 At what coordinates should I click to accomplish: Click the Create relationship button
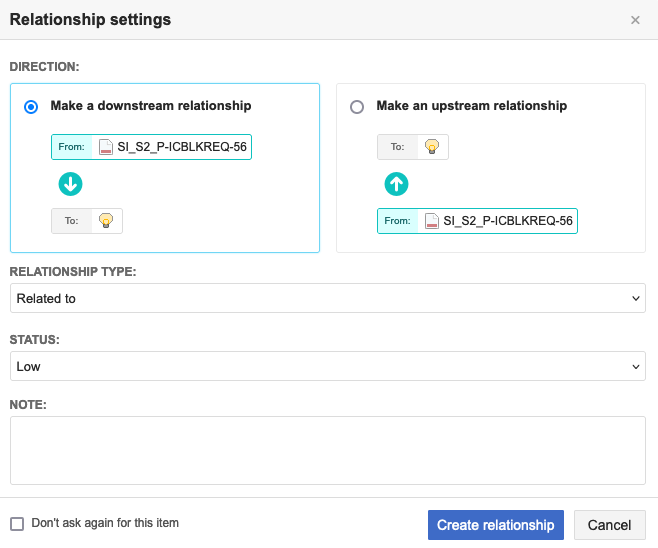point(495,525)
